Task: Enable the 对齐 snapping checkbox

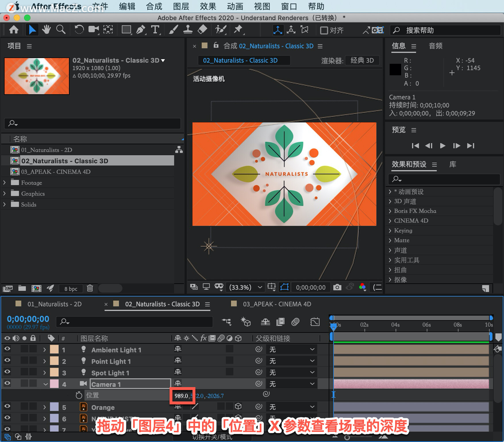Action: (x=324, y=30)
